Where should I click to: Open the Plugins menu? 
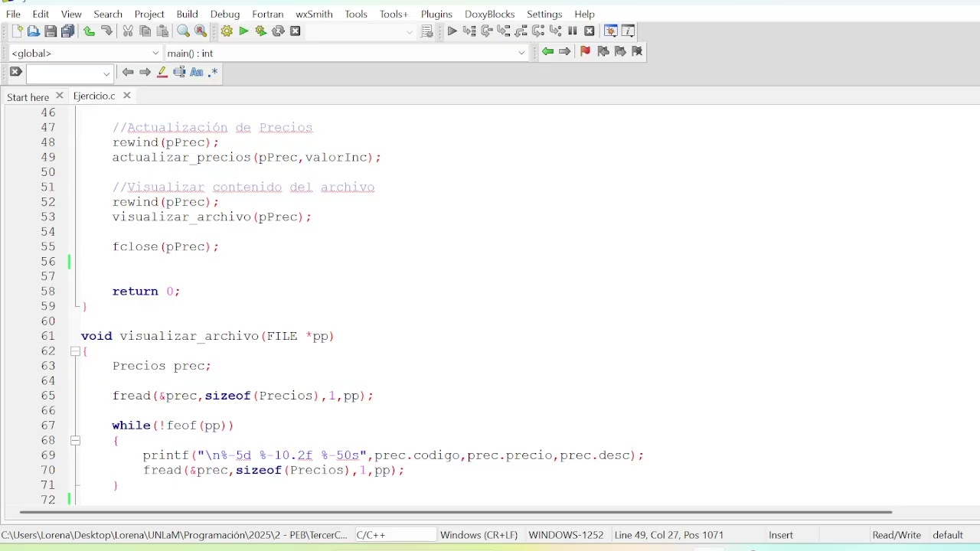[x=436, y=14]
